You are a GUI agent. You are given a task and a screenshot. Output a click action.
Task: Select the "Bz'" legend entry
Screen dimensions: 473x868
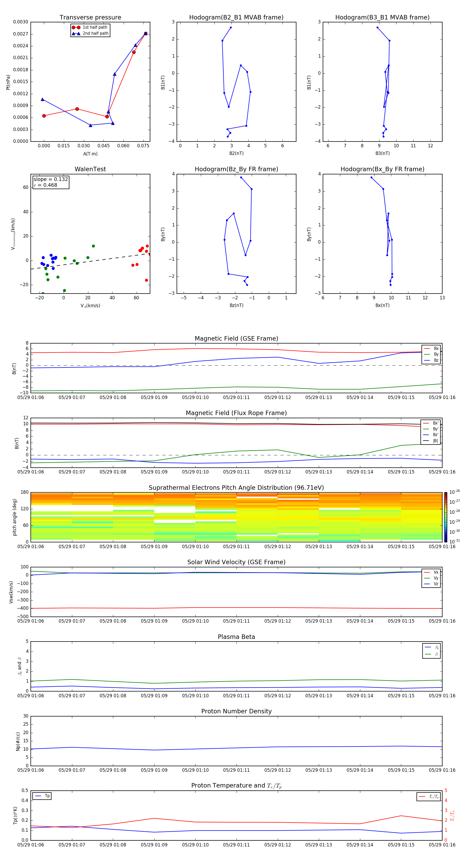[x=431, y=435]
